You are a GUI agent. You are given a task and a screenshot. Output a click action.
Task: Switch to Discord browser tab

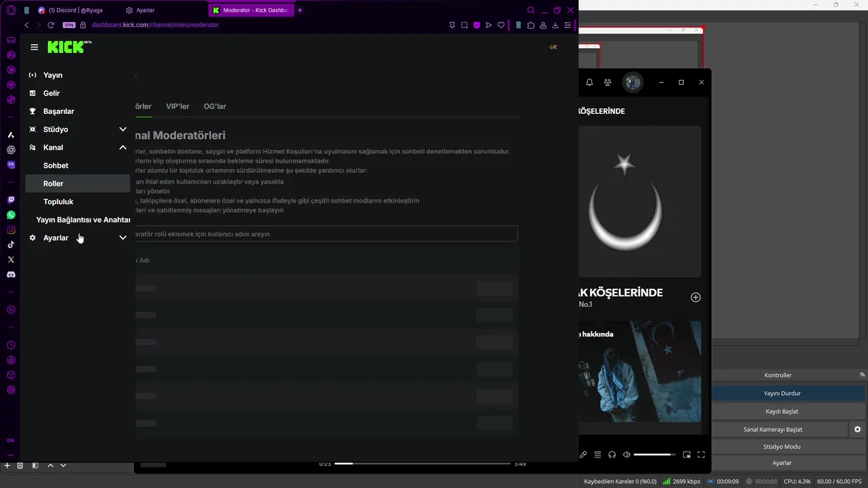coord(75,10)
